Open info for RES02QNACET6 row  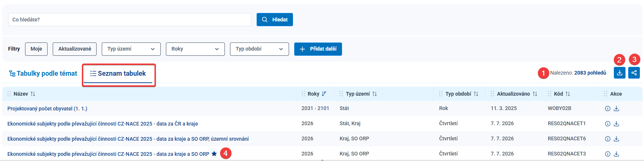tap(608, 139)
